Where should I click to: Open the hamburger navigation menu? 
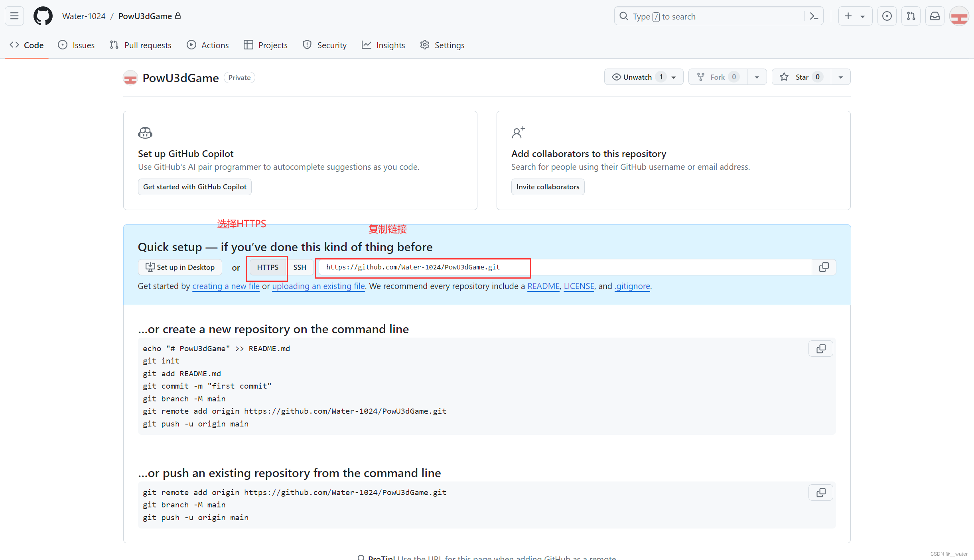click(x=14, y=16)
